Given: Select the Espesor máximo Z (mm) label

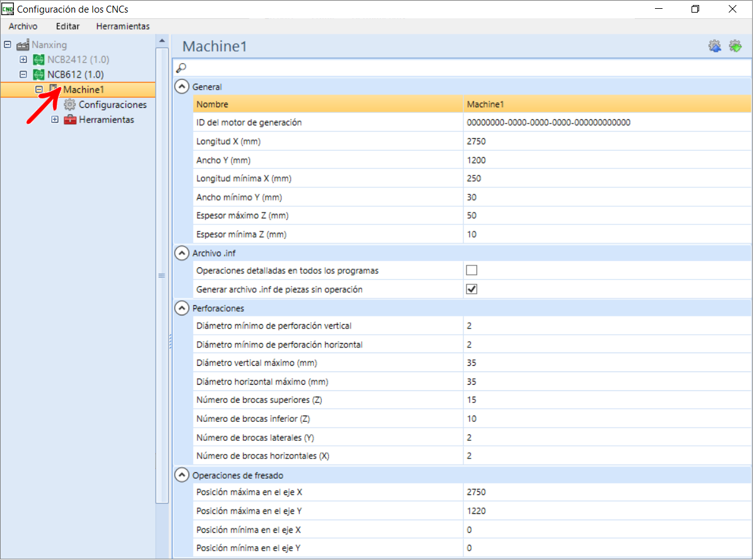Looking at the screenshot, I should [242, 215].
